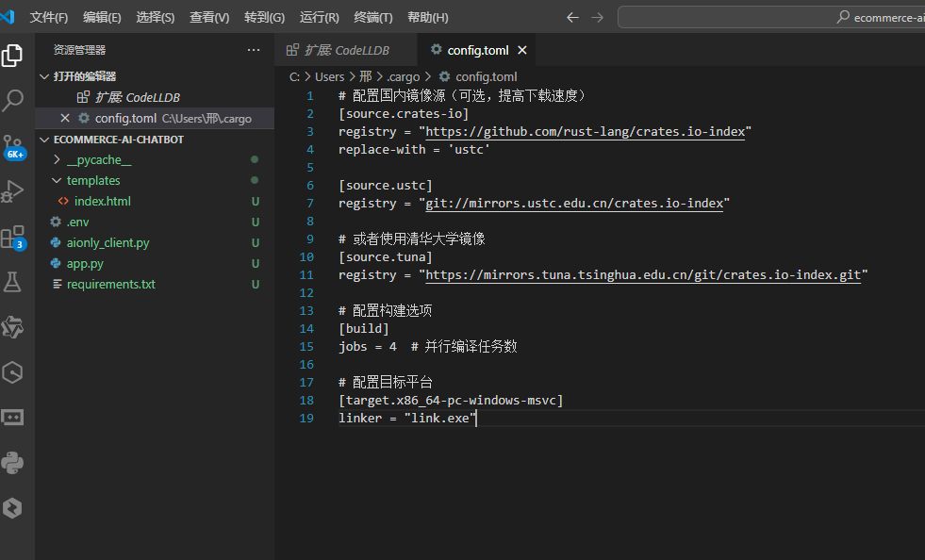This screenshot has height=560, width=925.
Task: Open app.py in the file tree
Action: 85,264
